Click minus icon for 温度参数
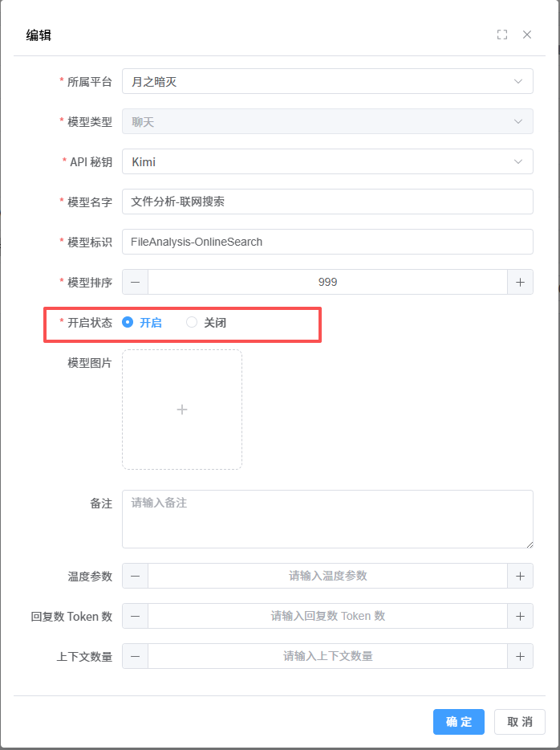Viewport: 560px width, 750px height. pyautogui.click(x=135, y=576)
